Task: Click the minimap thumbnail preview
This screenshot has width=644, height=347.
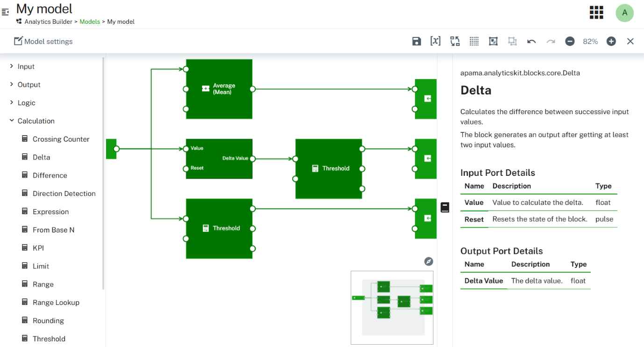Action: click(392, 307)
